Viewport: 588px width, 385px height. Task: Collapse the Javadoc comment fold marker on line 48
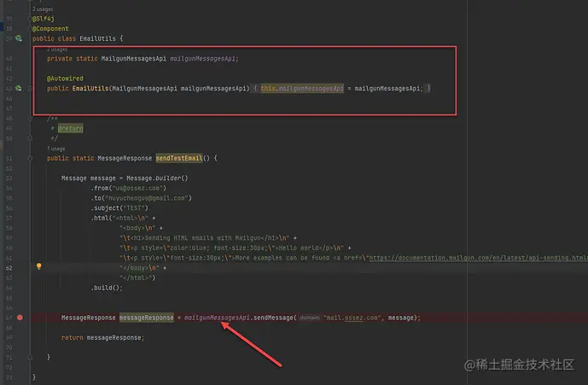pyautogui.click(x=30, y=119)
